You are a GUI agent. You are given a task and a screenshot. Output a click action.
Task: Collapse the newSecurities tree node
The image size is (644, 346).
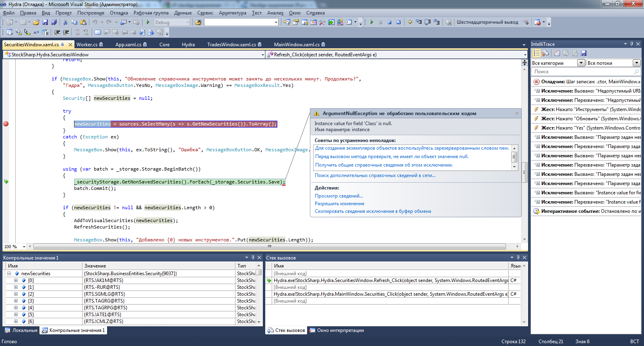tap(9, 274)
